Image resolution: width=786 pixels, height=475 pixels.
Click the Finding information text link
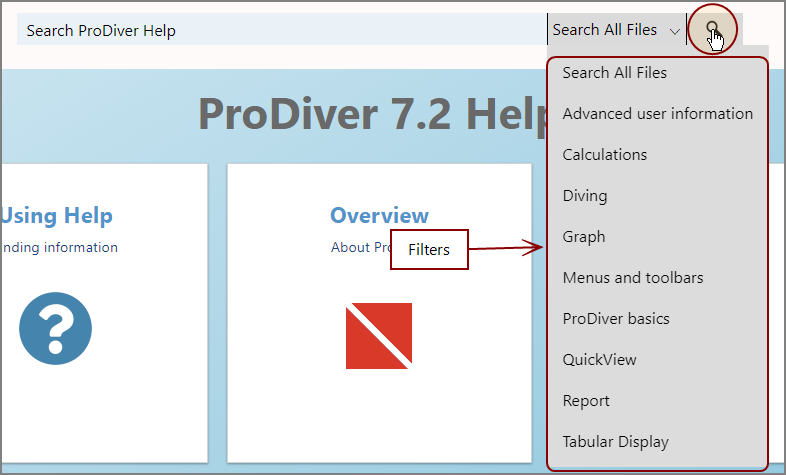pos(59,247)
